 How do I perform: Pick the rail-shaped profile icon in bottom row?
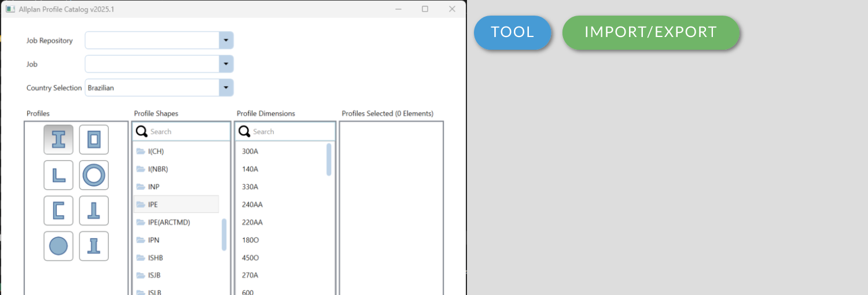(94, 246)
